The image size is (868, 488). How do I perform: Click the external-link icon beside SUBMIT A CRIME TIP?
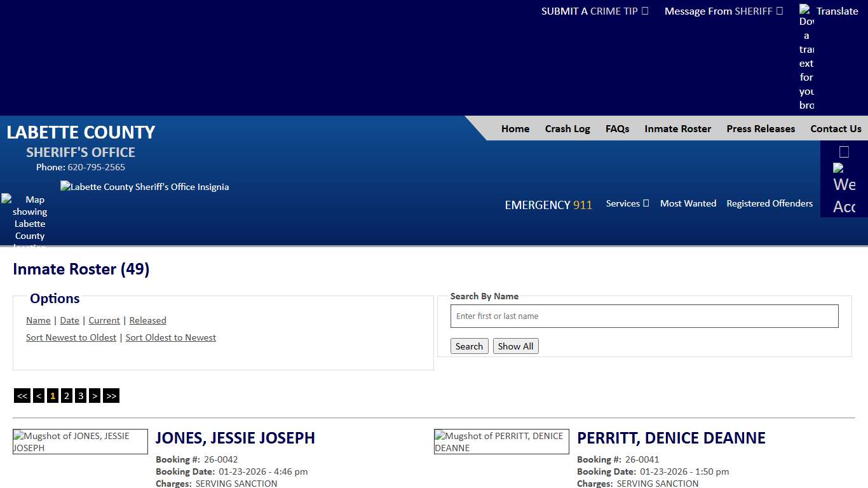click(x=644, y=11)
